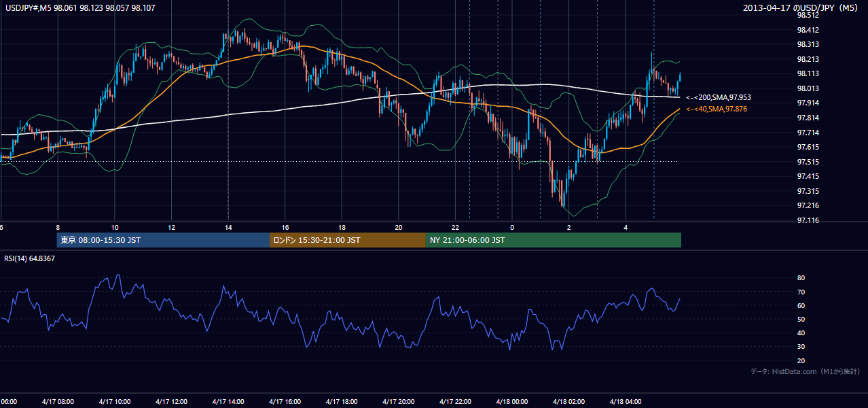Click RSI scale value 60
This screenshot has width=868, height=408.
[x=801, y=305]
